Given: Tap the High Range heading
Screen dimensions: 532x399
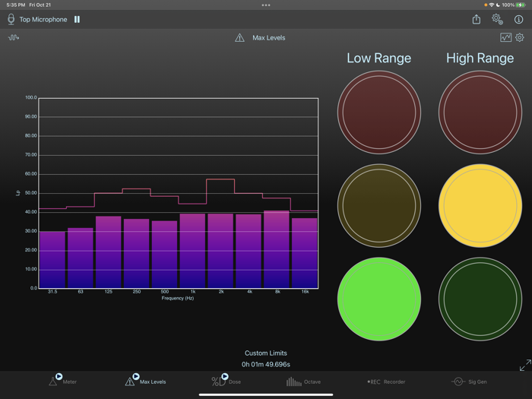Looking at the screenshot, I should pos(480,58).
